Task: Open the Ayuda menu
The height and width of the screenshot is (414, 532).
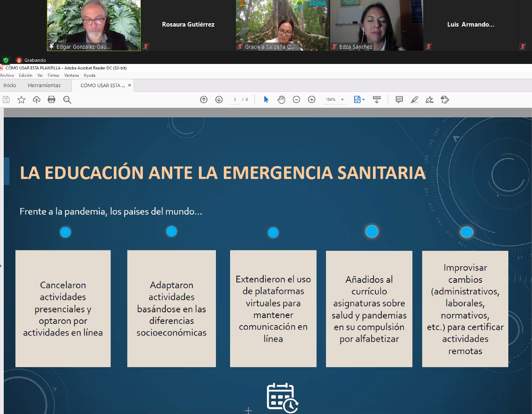Action: click(x=89, y=76)
